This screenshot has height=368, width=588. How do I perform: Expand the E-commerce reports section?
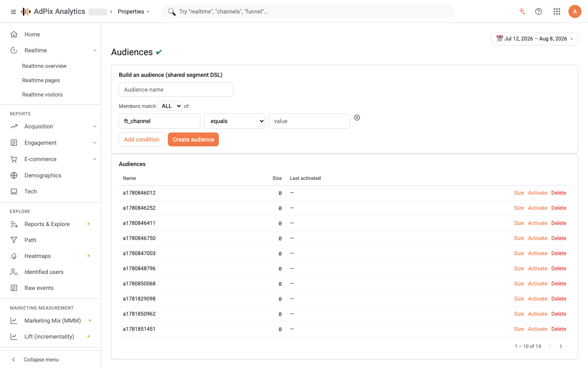[x=95, y=159]
